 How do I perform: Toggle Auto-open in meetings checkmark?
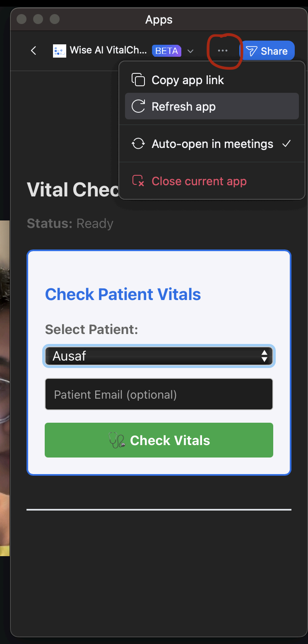286,144
